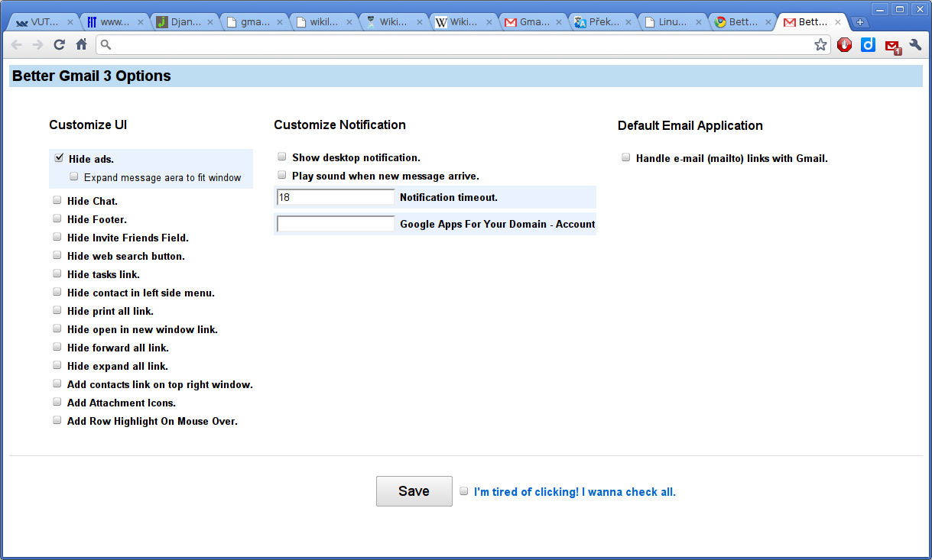The height and width of the screenshot is (560, 932).
Task: Click the Customize UI heading
Action: click(88, 125)
